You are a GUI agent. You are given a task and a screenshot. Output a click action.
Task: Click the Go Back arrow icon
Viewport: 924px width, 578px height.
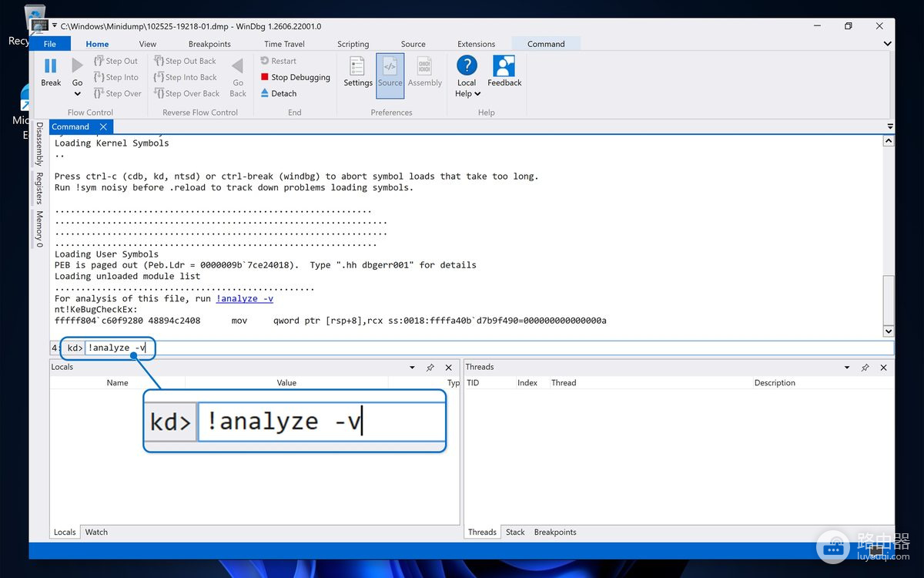(238, 66)
